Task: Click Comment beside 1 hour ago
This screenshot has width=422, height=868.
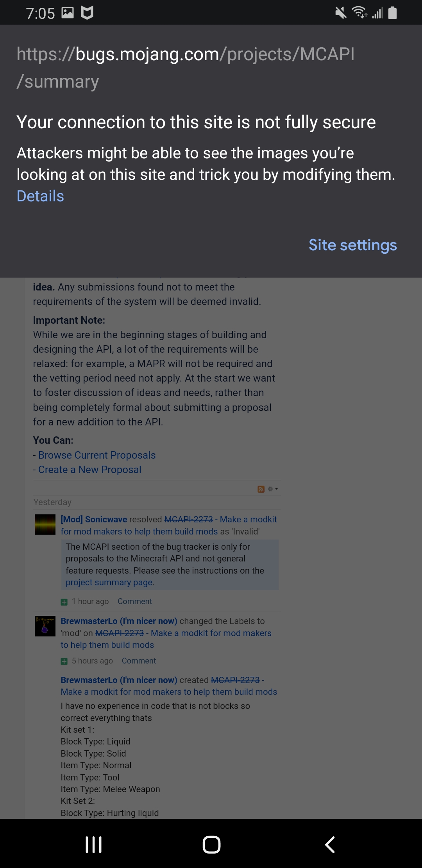Action: tap(135, 601)
